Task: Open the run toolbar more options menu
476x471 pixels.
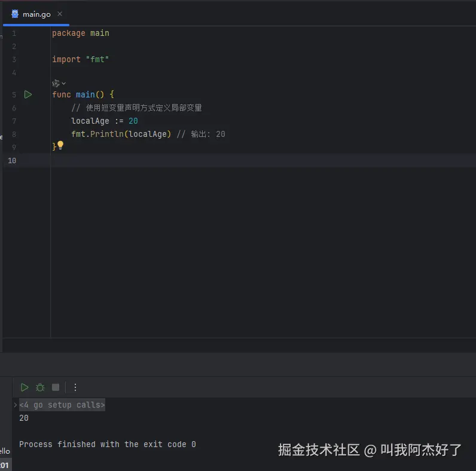Action: (x=75, y=387)
